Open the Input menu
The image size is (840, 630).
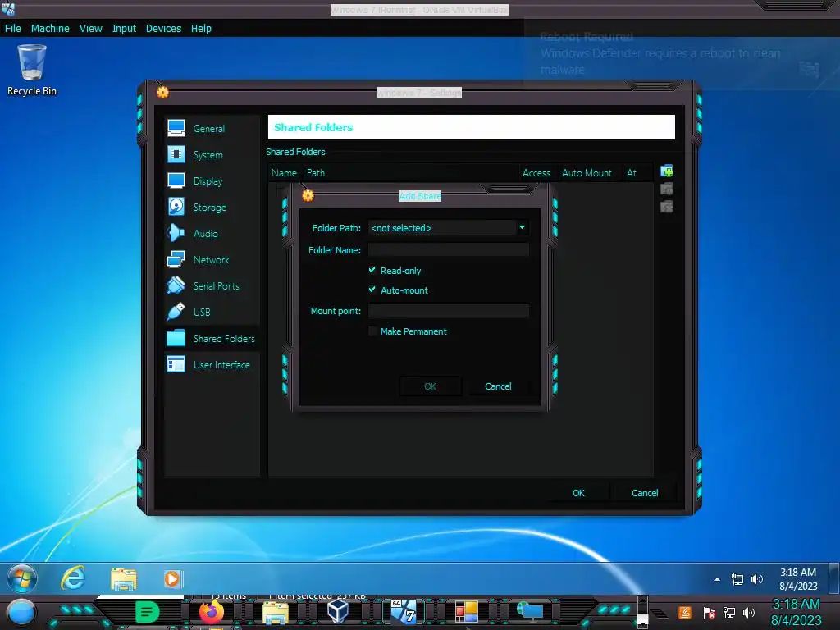[124, 29]
